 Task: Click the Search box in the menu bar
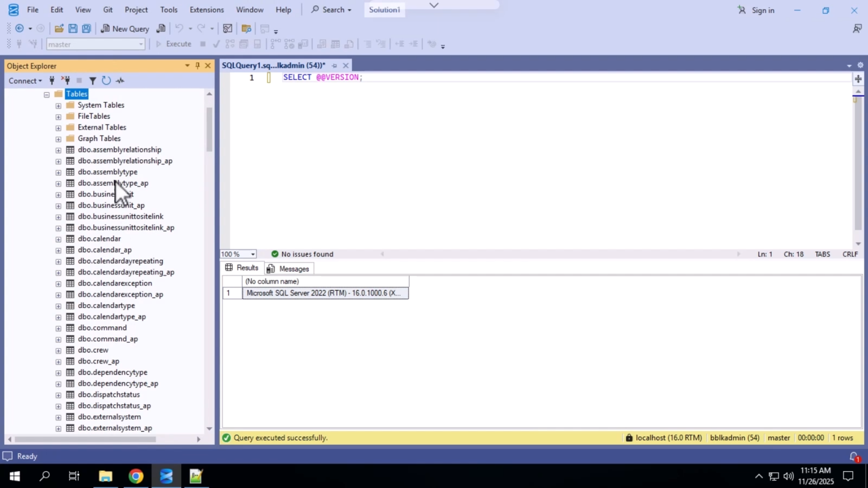pos(331,9)
